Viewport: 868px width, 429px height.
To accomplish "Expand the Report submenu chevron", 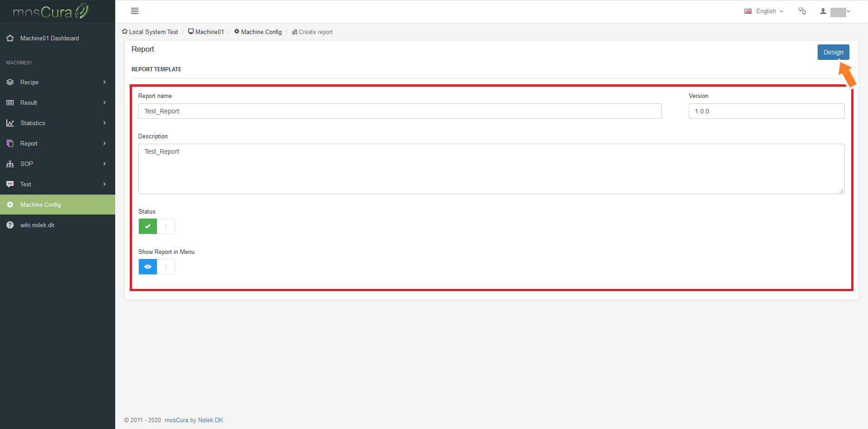I will click(x=104, y=143).
